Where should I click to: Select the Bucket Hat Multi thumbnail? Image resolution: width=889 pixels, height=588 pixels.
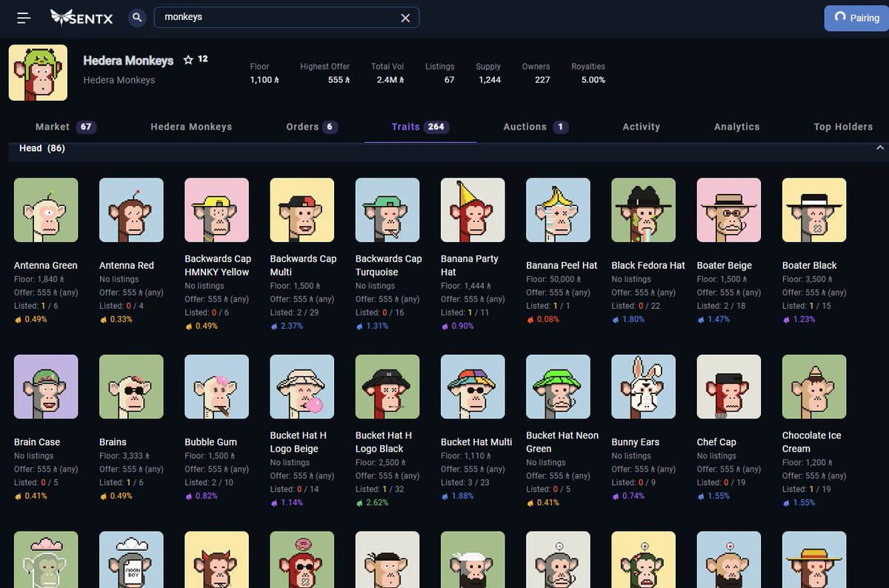pyautogui.click(x=473, y=387)
